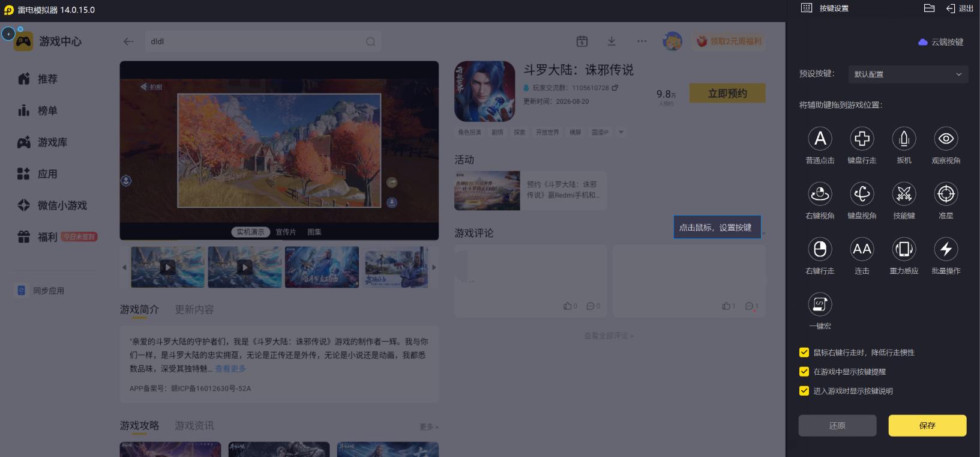Click the 还原 restore button

click(837, 425)
